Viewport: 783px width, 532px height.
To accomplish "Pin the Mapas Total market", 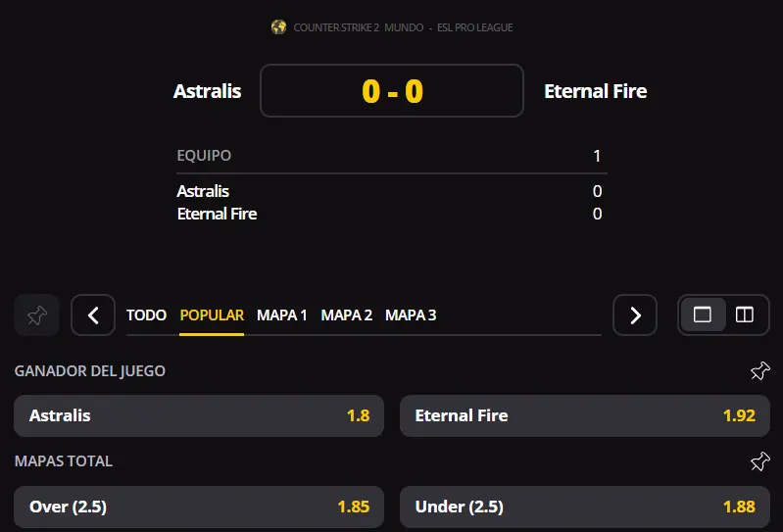I will 760,461.
